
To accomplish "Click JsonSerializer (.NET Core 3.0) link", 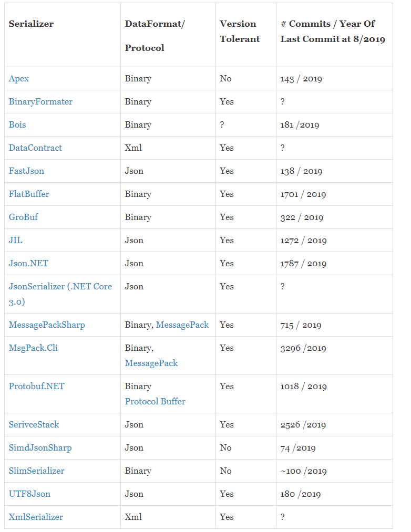I will [60, 287].
